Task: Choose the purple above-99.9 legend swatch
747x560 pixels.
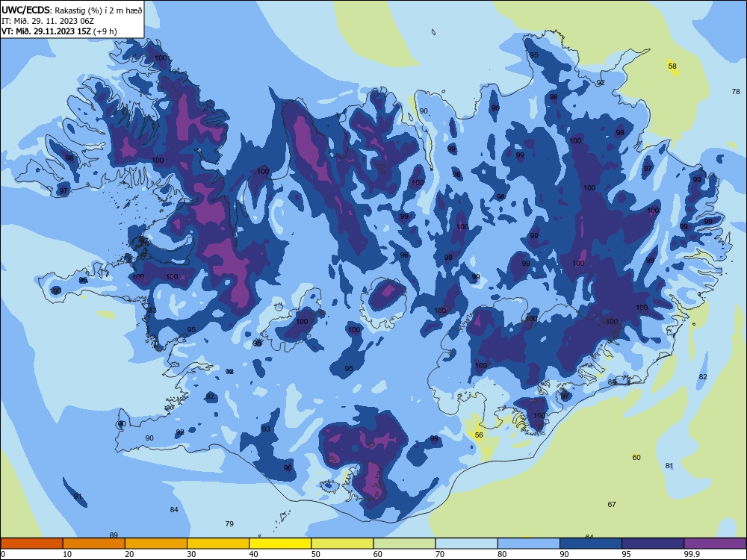Action: pos(715,544)
